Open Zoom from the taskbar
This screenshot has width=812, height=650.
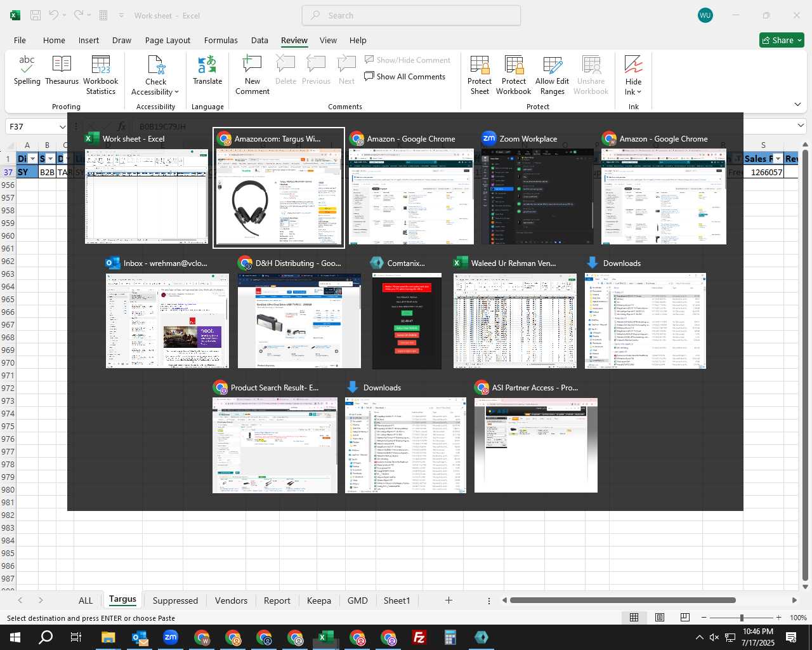click(171, 637)
